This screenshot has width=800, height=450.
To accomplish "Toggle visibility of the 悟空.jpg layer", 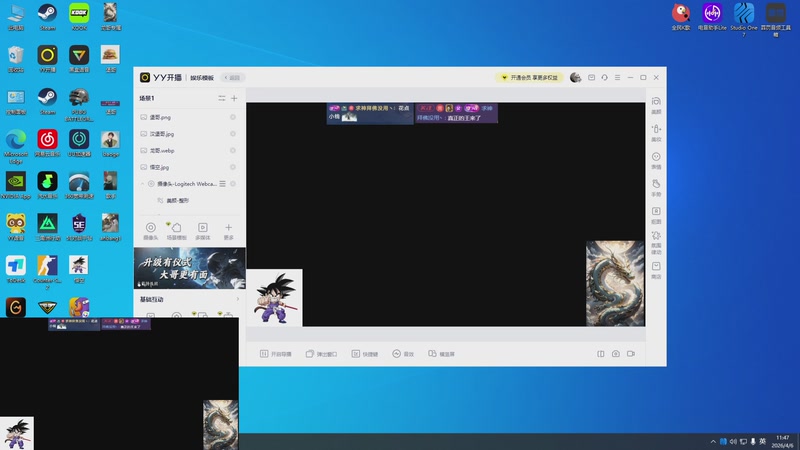I will (x=233, y=167).
